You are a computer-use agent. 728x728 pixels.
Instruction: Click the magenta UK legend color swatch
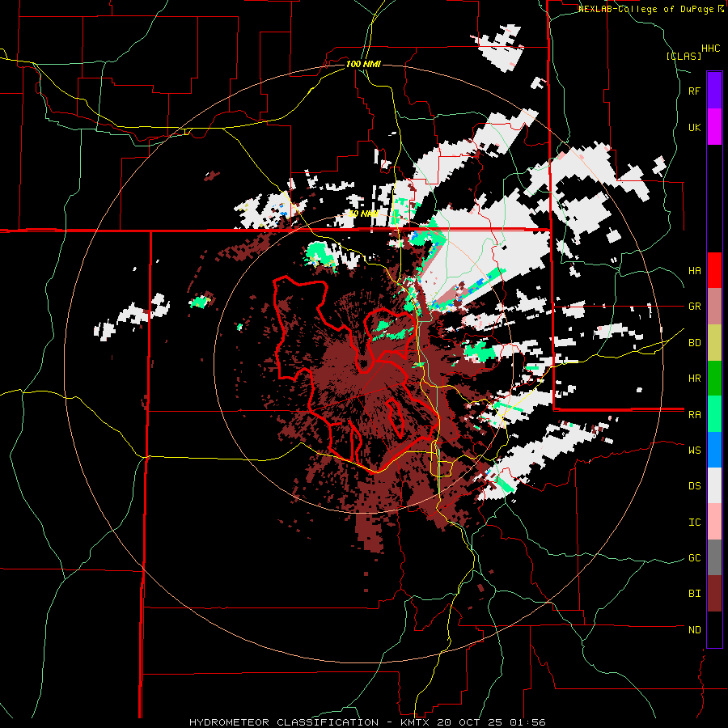[x=714, y=127]
